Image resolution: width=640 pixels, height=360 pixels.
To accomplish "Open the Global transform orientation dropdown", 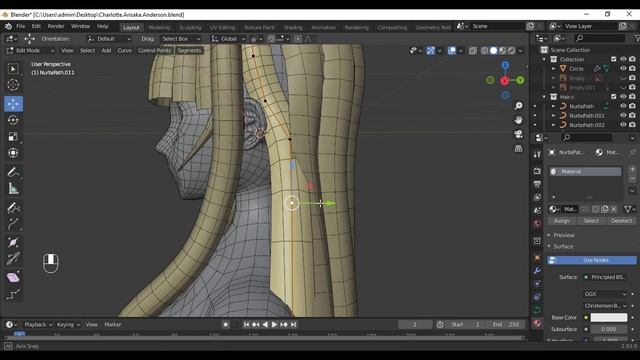I will [229, 39].
